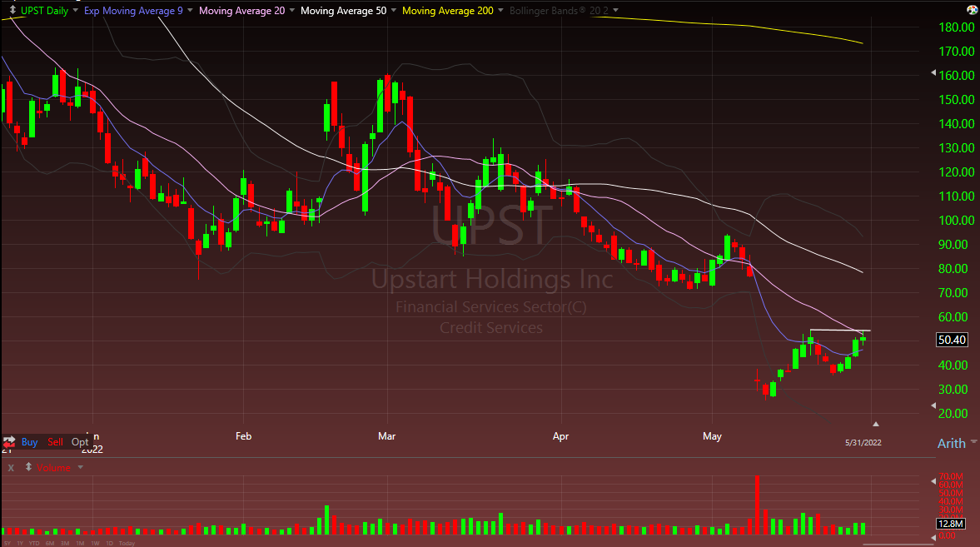Click the Feb label on the time axis
Image resolution: width=980 pixels, height=547 pixels.
point(244,436)
